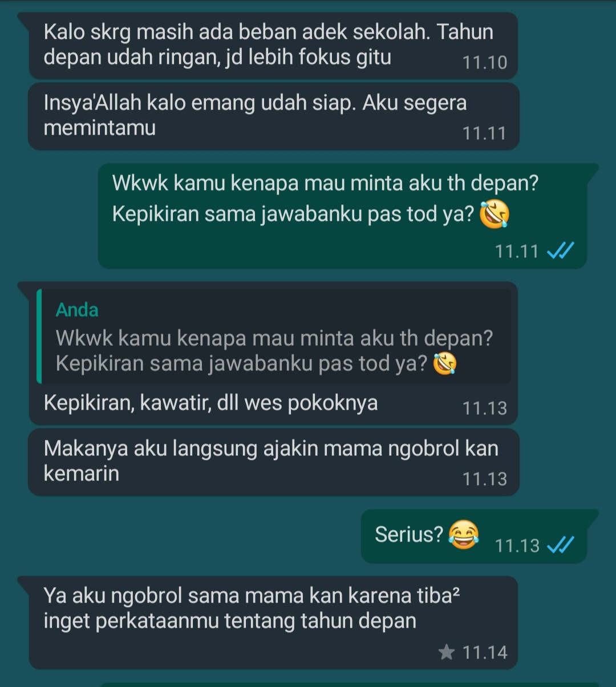The height and width of the screenshot is (687, 616).
Task: Tap the rolling laughing emoji in sent message
Action: 494,215
